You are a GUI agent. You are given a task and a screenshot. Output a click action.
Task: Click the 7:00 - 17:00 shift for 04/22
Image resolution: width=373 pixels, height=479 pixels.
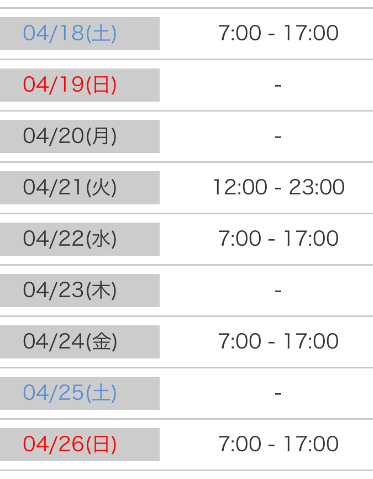point(278,239)
